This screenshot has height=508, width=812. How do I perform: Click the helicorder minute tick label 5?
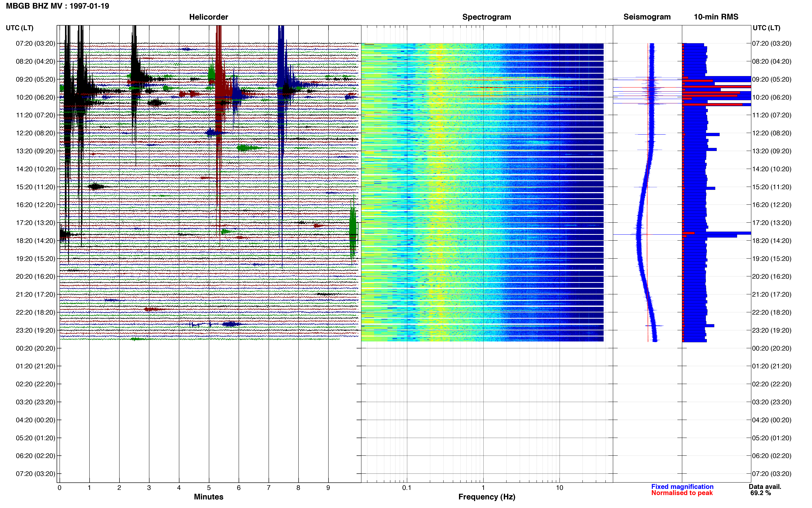tap(209, 487)
